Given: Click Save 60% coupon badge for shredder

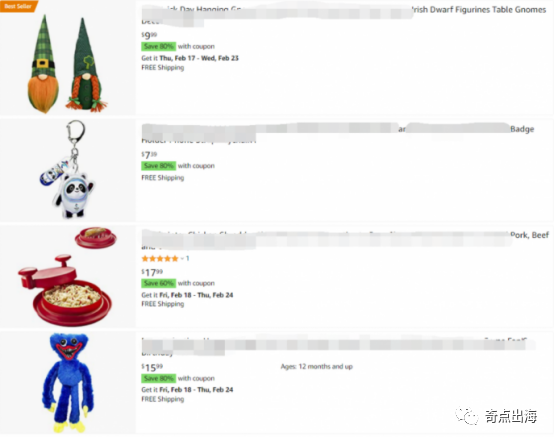Looking at the screenshot, I should pos(159,283).
